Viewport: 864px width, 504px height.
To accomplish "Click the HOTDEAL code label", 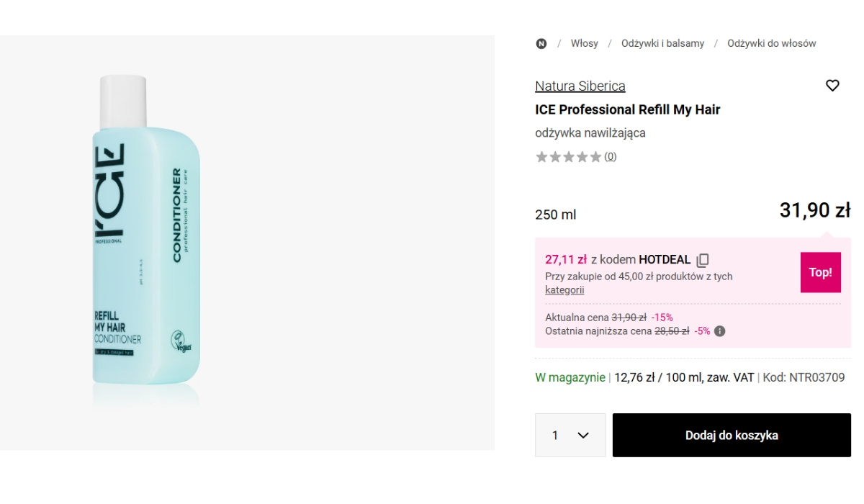I will tap(665, 259).
